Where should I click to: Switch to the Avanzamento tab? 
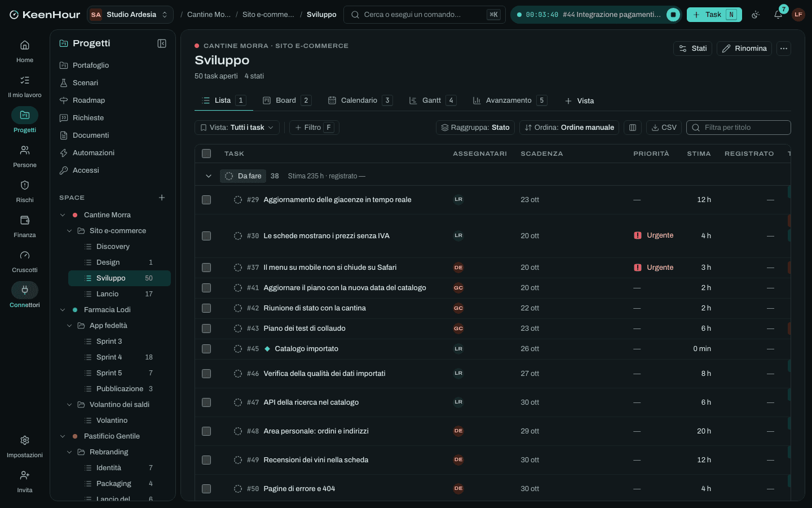click(x=510, y=100)
